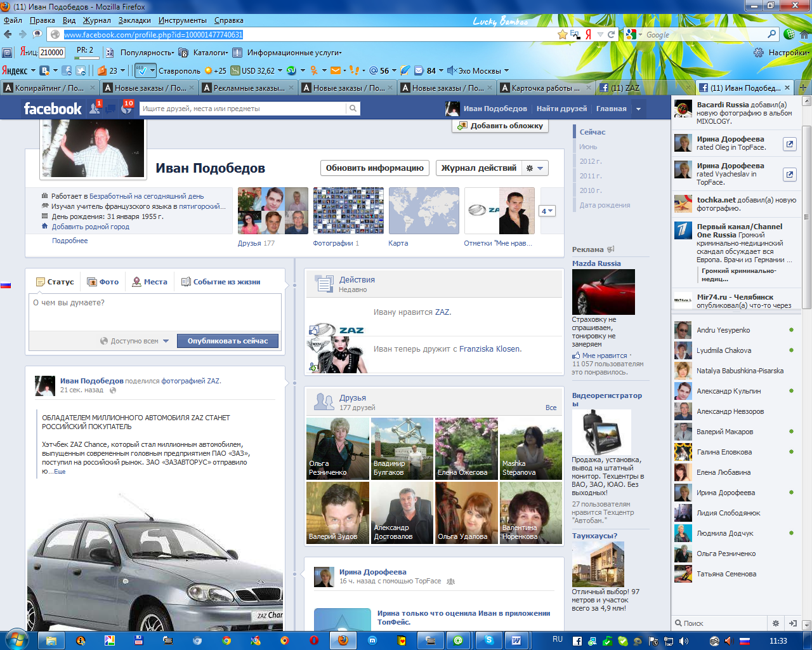The width and height of the screenshot is (812, 650).
Task: Click Опубликовать сейчас button
Action: tap(228, 341)
